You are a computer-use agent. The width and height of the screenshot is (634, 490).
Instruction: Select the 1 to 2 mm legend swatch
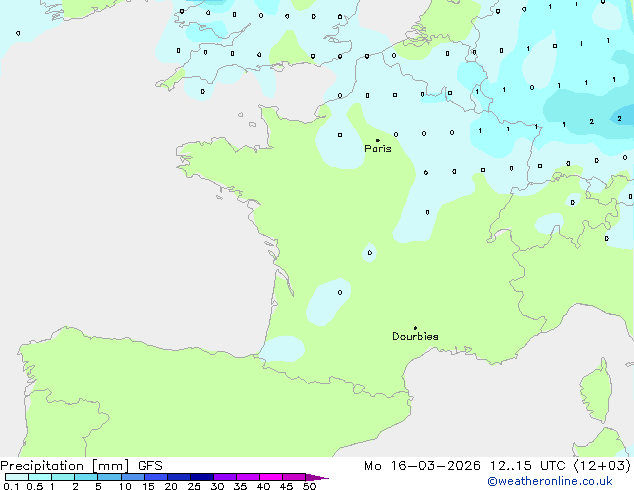[x=63, y=477]
